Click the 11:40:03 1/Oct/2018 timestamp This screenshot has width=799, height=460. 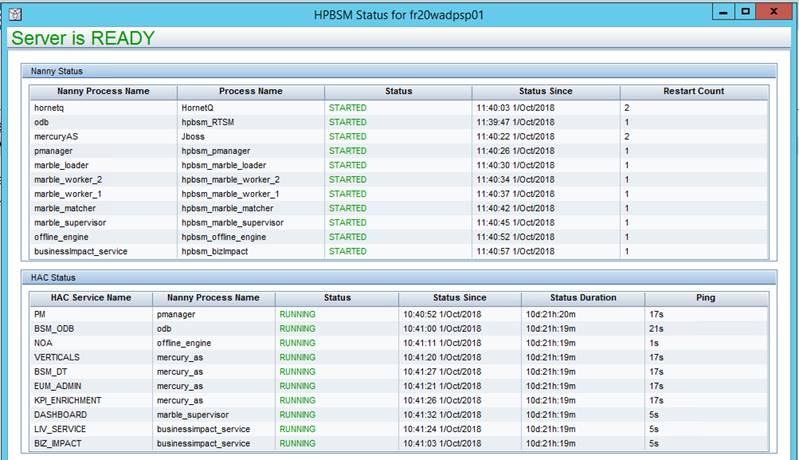(515, 108)
